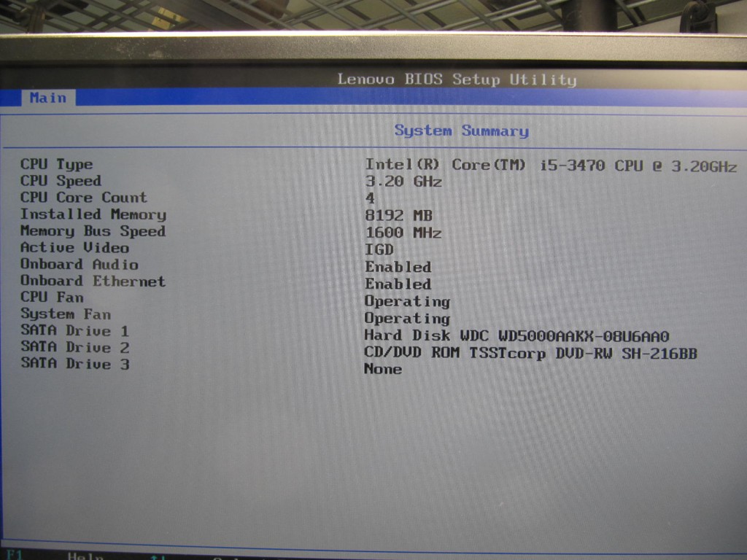The width and height of the screenshot is (747, 560).
Task: Click the 1600 MHz bus speed value
Action: 403,233
